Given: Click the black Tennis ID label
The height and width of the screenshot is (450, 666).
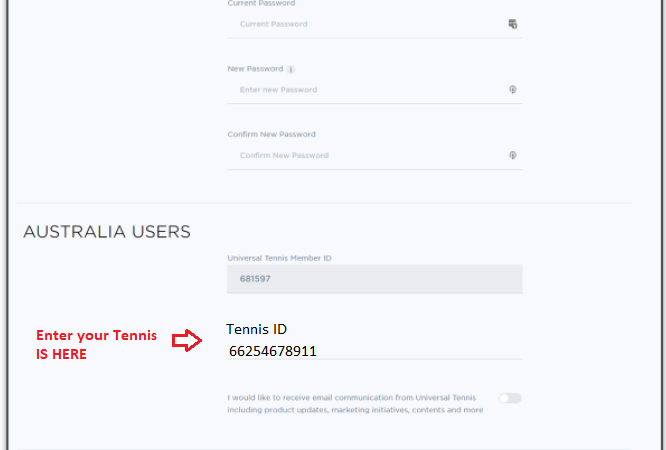Looking at the screenshot, I should (256, 329).
